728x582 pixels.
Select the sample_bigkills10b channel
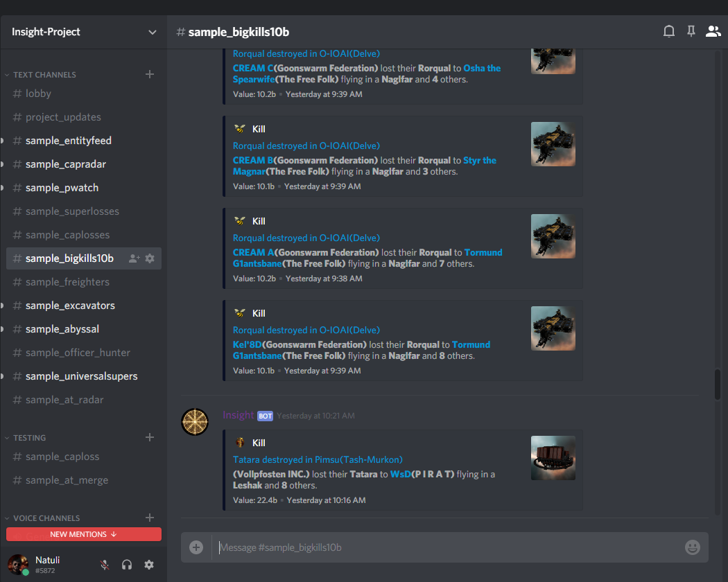84,258
